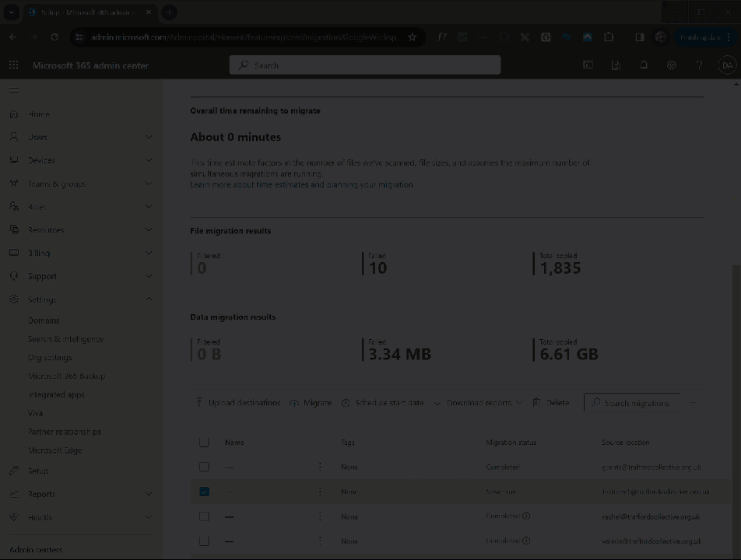The image size is (741, 560).
Task: Open the notifications bell icon
Action: click(x=644, y=65)
